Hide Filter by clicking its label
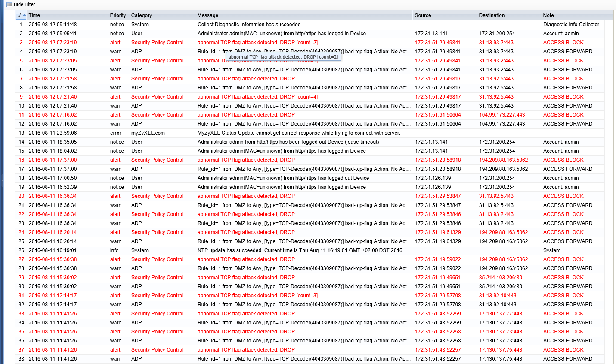Screen dimensions: 616x364 24,4
